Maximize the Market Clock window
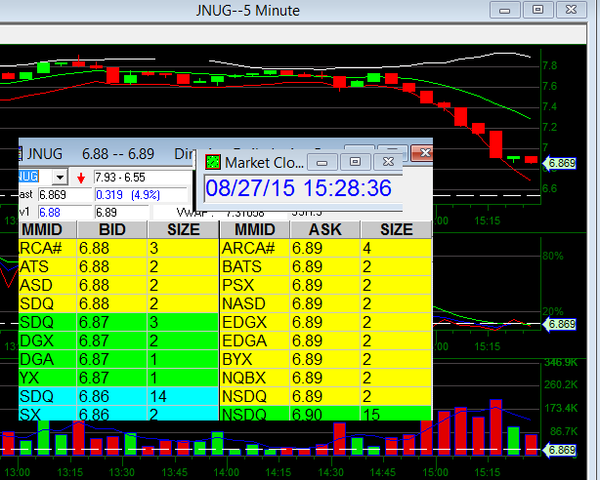The height and width of the screenshot is (480, 600). (x=354, y=161)
